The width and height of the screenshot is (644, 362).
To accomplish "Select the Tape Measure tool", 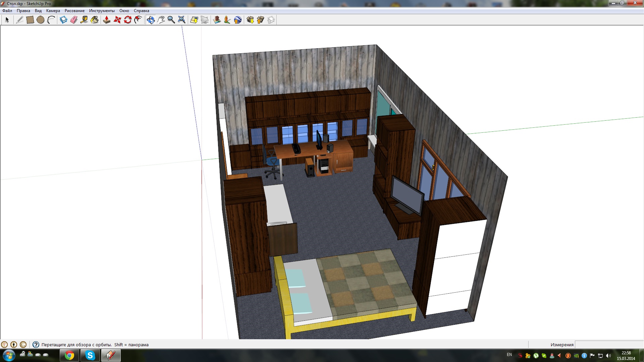I will pyautogui.click(x=84, y=20).
